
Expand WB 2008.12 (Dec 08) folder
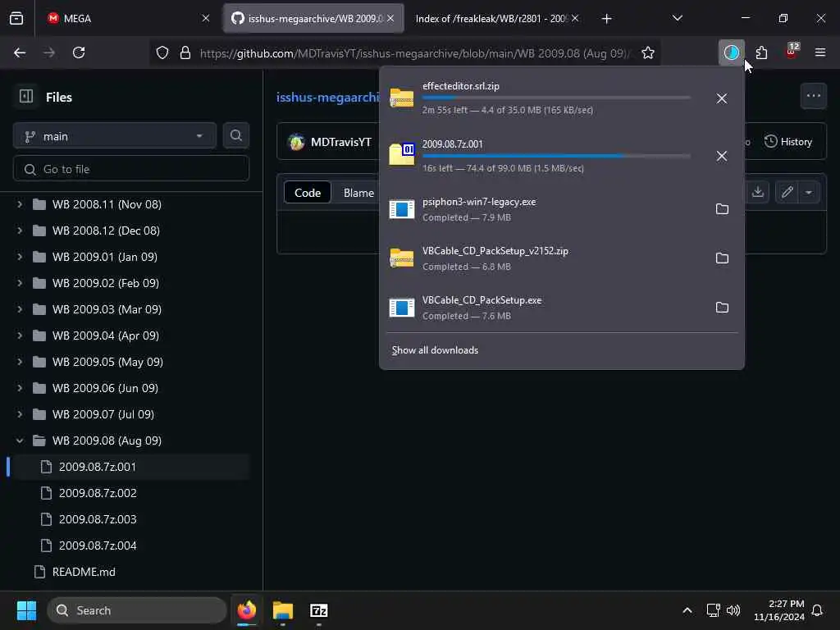pyautogui.click(x=20, y=231)
